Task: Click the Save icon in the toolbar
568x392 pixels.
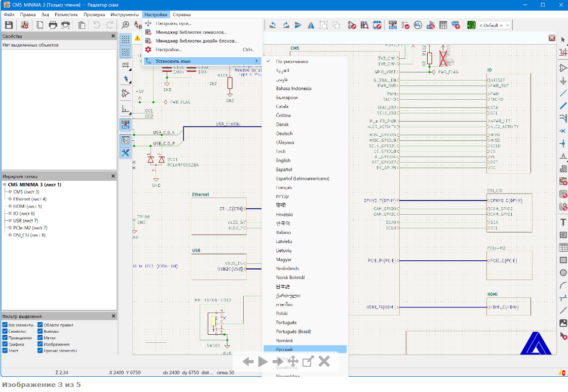Action: click(x=9, y=25)
